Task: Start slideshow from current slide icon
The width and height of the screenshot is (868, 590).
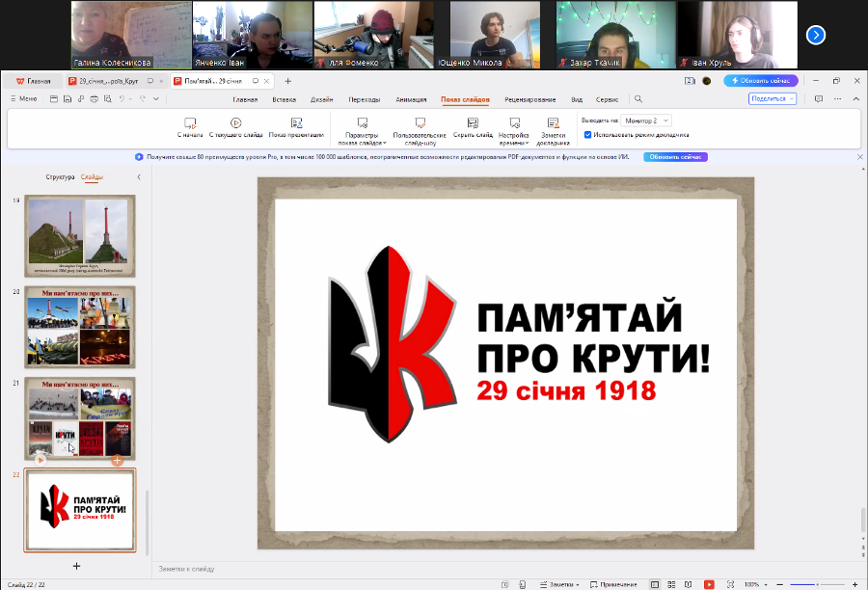Action: [x=236, y=122]
